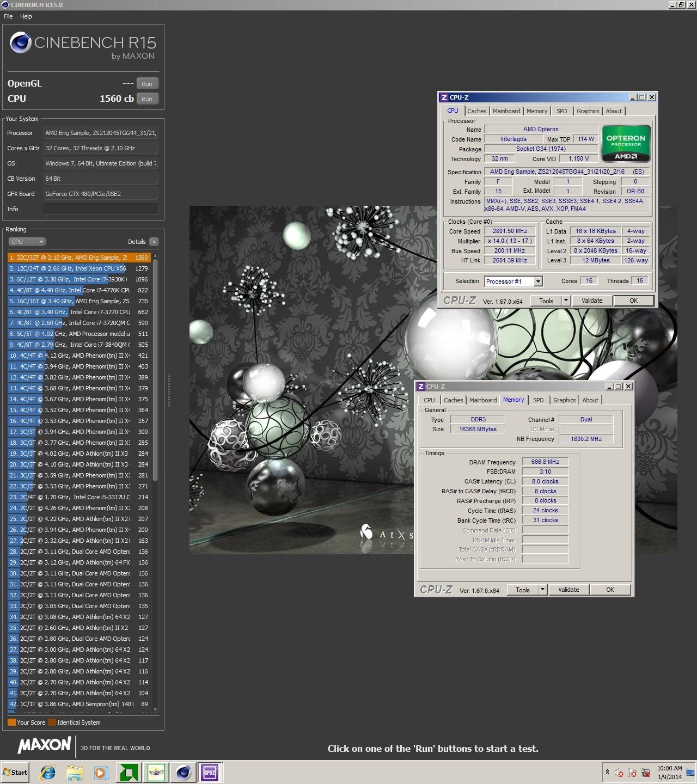
Task: Click OK in upper CPU-Z window
Action: pyautogui.click(x=634, y=301)
